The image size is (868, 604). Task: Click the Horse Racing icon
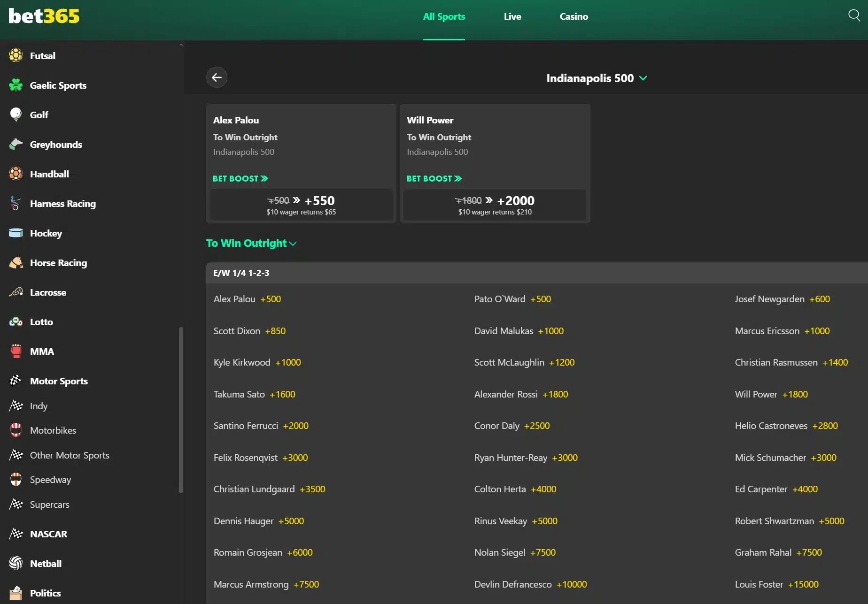click(16, 262)
